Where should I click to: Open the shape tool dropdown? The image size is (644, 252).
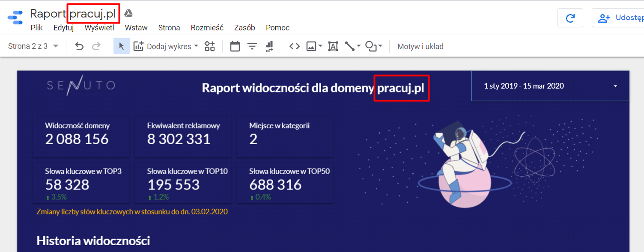click(x=373, y=46)
